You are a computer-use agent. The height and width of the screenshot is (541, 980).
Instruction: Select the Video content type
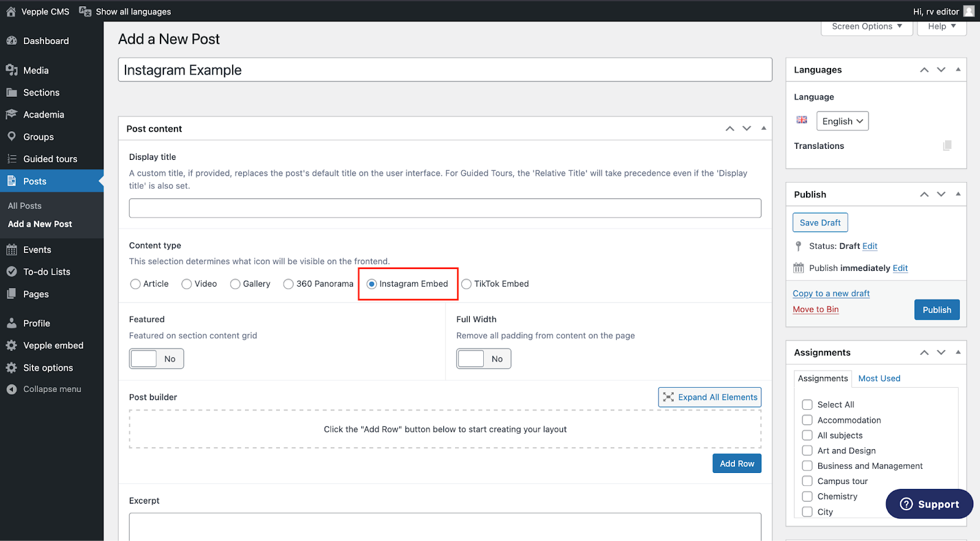click(x=187, y=284)
